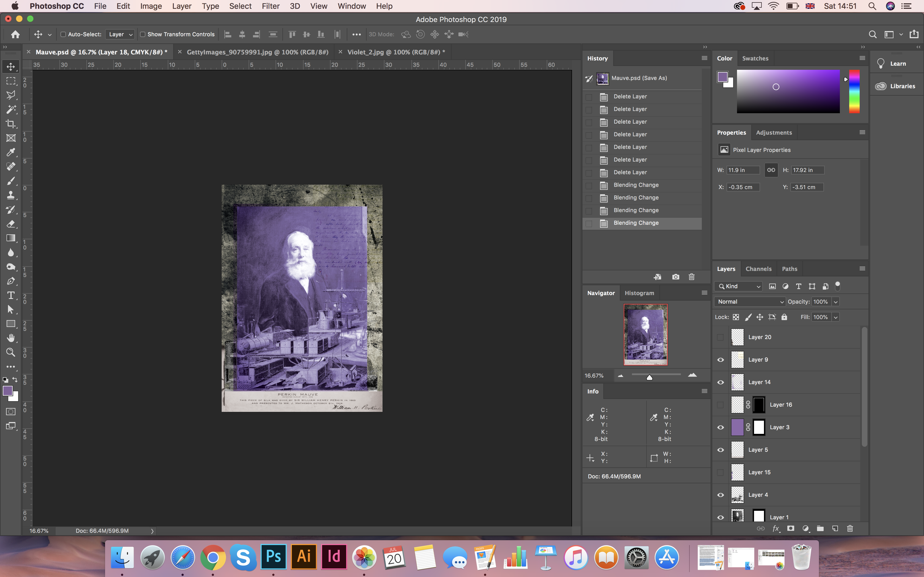
Task: Open the Filter menu
Action: point(270,6)
